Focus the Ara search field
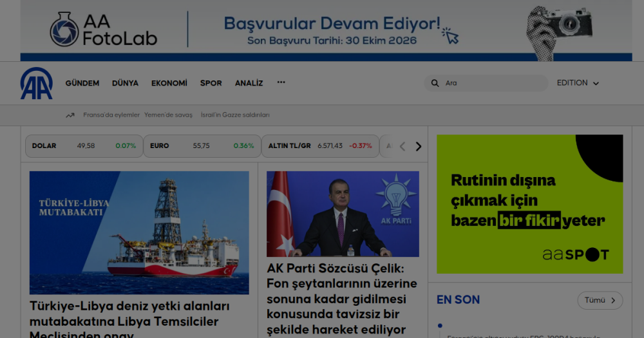The width and height of the screenshot is (644, 338). [x=486, y=83]
